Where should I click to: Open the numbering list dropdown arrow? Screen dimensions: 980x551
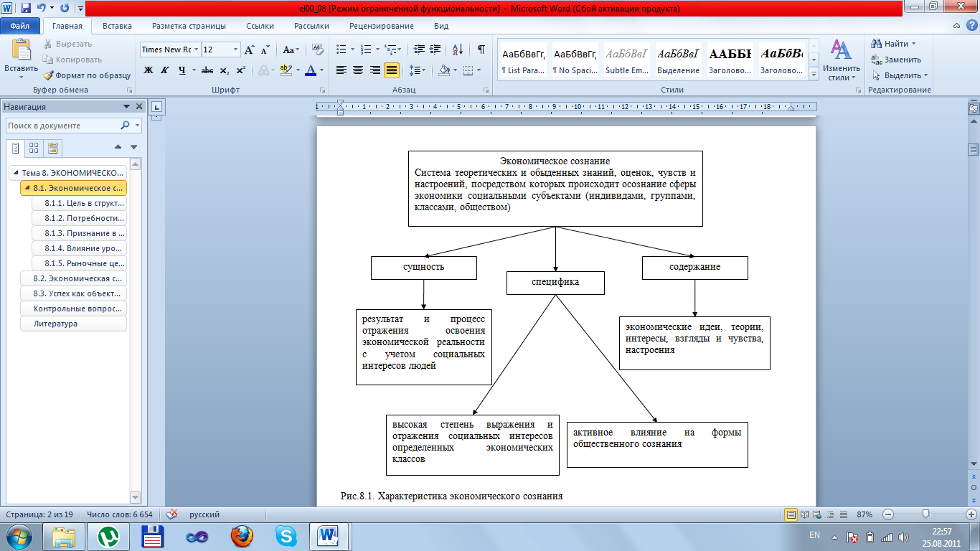(x=377, y=50)
